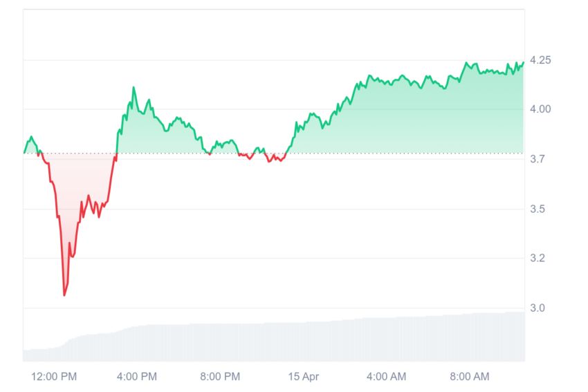Click the lowest red price dip point
The width and height of the screenshot is (588, 392).
coord(64,295)
